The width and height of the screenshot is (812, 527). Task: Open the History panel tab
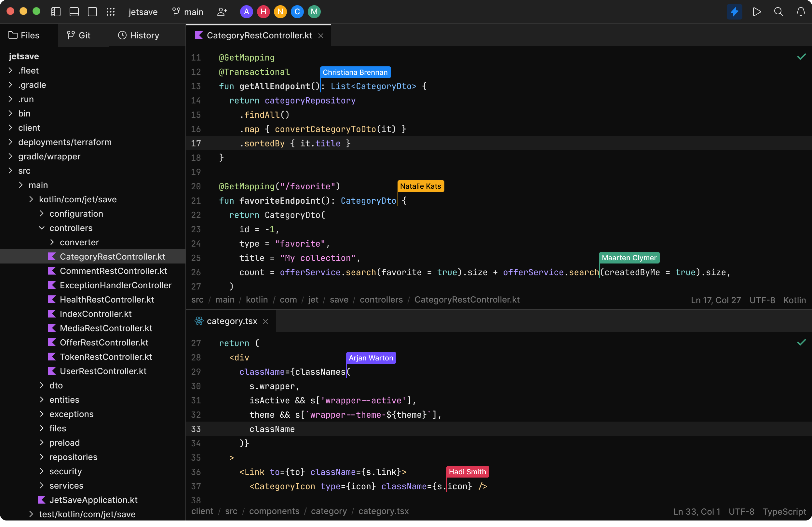point(138,35)
